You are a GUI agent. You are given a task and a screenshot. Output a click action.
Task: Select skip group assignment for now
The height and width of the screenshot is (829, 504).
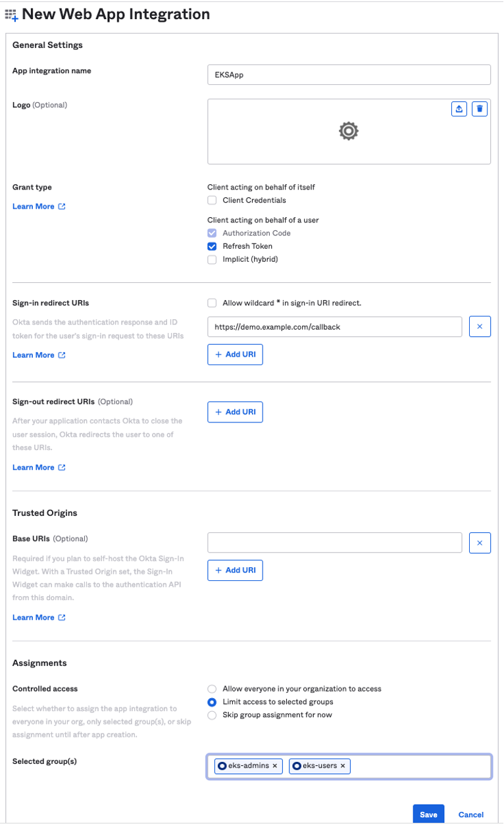coord(212,715)
